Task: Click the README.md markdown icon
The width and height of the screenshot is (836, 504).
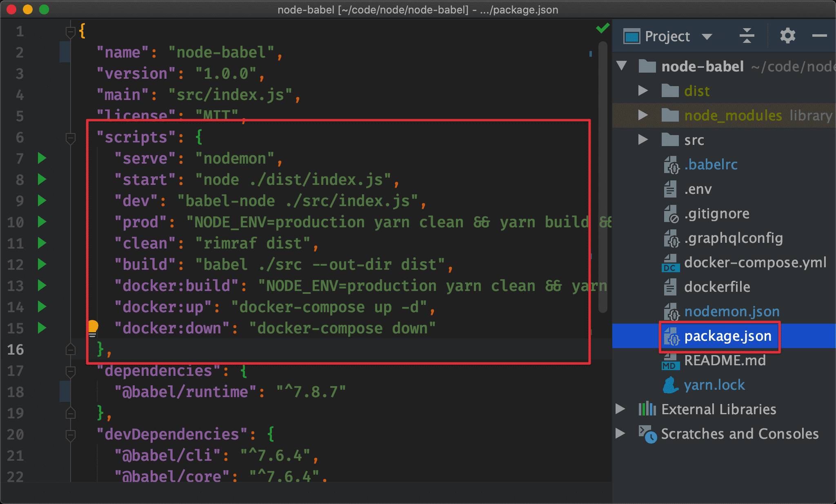Action: click(671, 361)
